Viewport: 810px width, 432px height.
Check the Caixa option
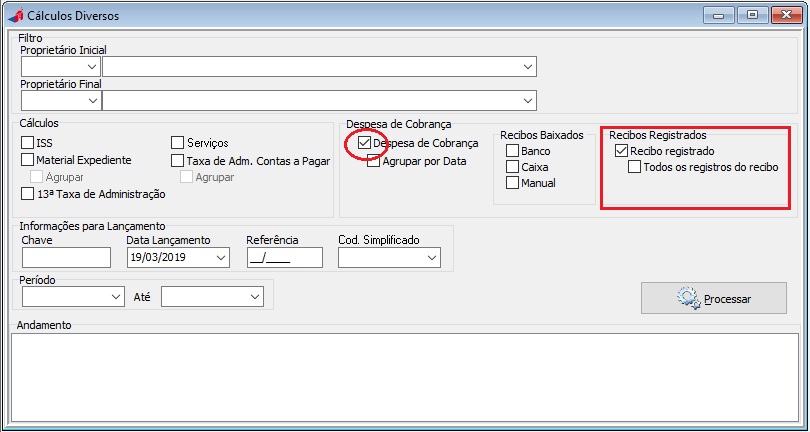[513, 167]
